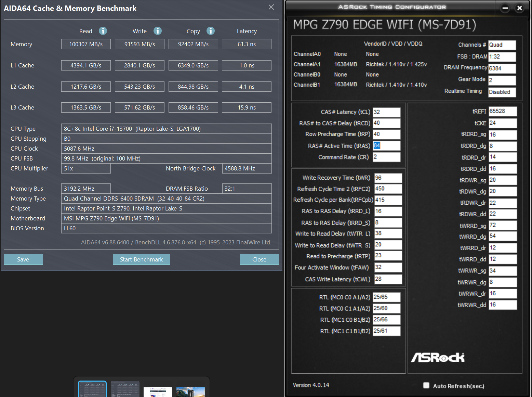Viewport: 532px width, 397px height.
Task: Click the RTL (MC1 C0 B1/B2) field
Action: (386, 320)
